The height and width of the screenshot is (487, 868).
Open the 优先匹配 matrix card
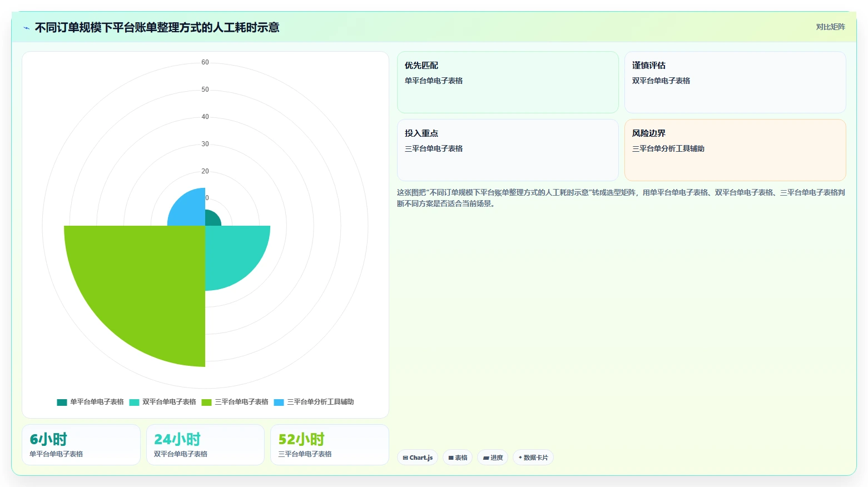click(x=508, y=82)
